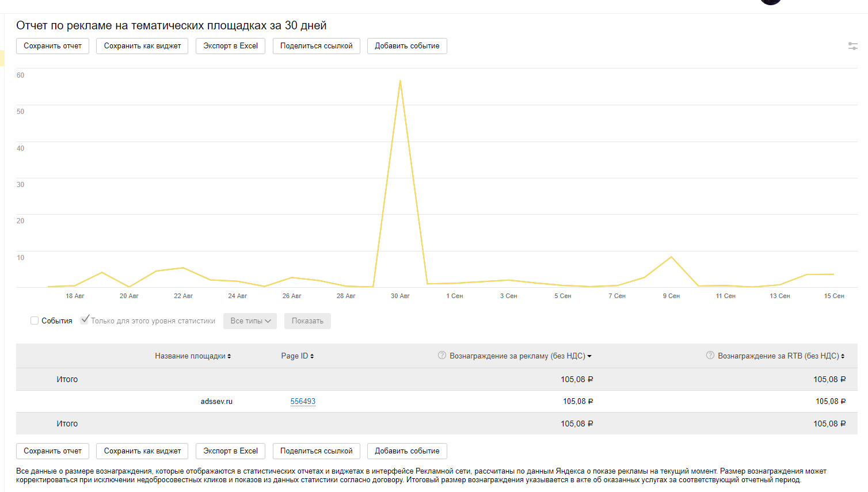Viewport: 868px width, 492px height.
Task: Click sort arrow after Вознаграждение за рекламу (без НДС)
Action: (589, 356)
